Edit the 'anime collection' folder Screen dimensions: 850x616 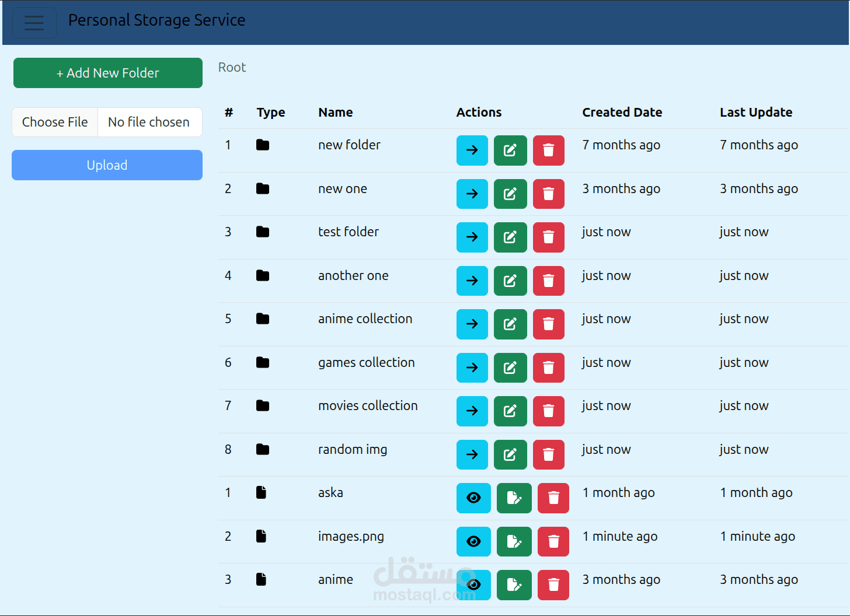point(510,324)
